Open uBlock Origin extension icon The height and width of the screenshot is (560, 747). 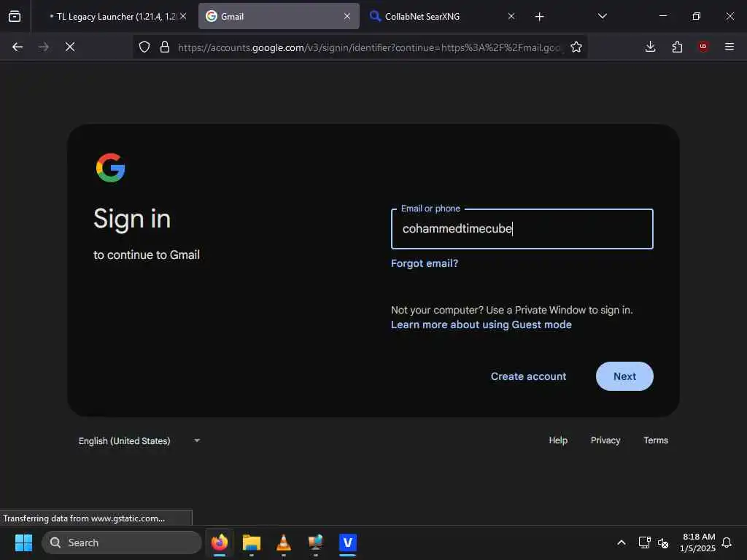tap(703, 46)
